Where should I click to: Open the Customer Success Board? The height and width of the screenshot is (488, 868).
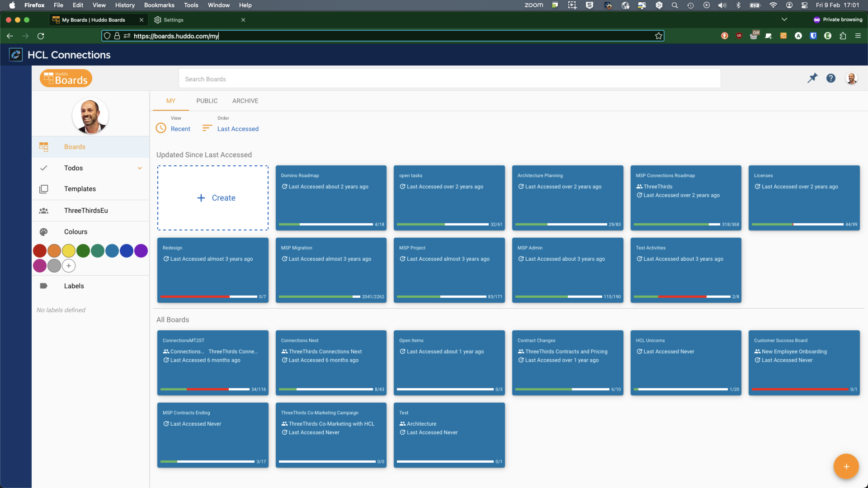[x=804, y=363]
